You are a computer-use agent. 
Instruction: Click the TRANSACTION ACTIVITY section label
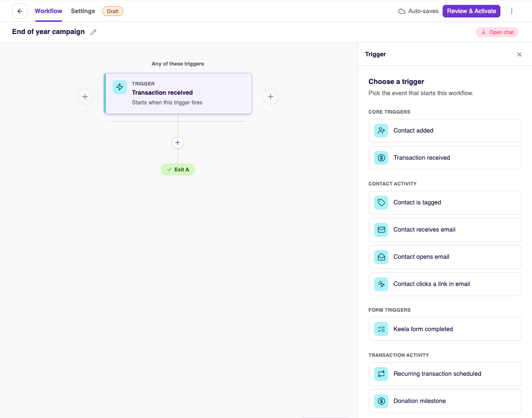click(398, 355)
